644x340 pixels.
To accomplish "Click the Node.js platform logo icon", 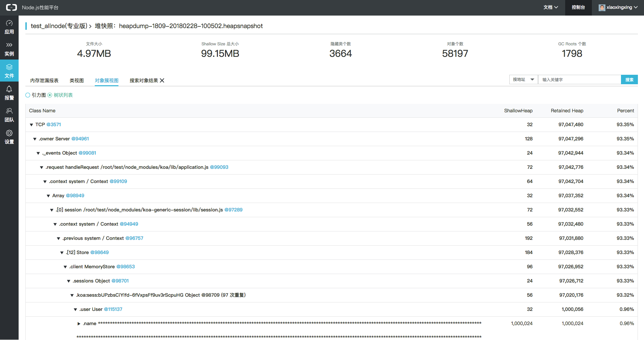I will click(x=11, y=7).
